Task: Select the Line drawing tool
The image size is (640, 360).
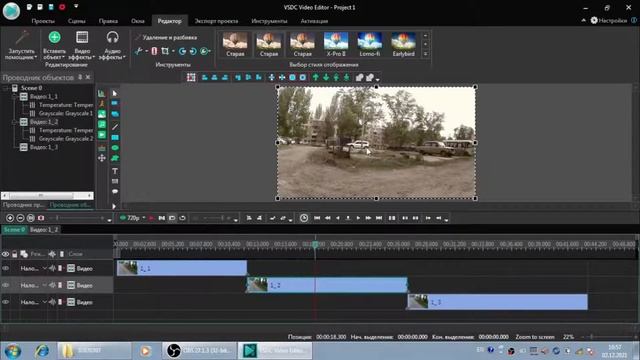Action: coord(115,127)
